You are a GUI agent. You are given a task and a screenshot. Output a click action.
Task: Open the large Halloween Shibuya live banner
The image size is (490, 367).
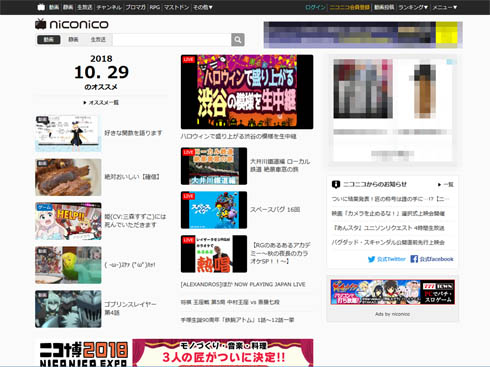coord(247,92)
